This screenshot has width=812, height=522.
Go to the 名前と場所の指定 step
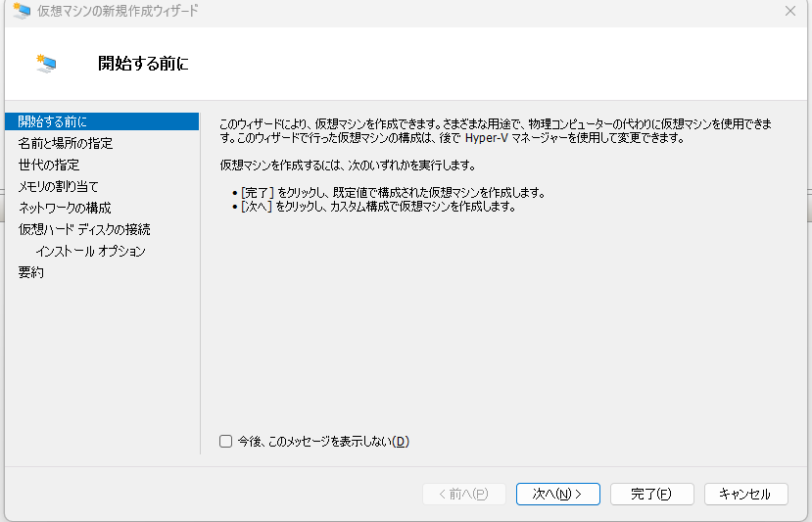[66, 143]
